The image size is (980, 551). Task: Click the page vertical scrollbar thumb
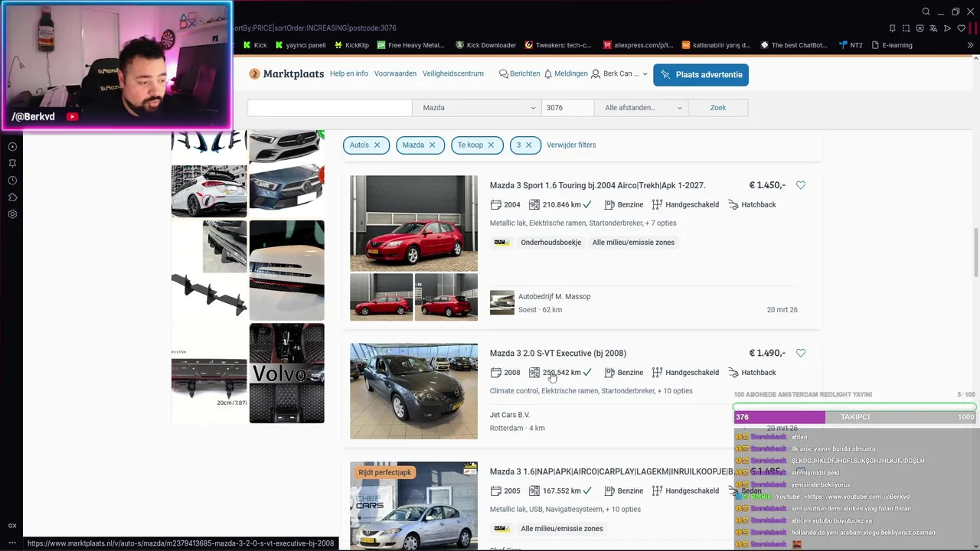(975, 253)
